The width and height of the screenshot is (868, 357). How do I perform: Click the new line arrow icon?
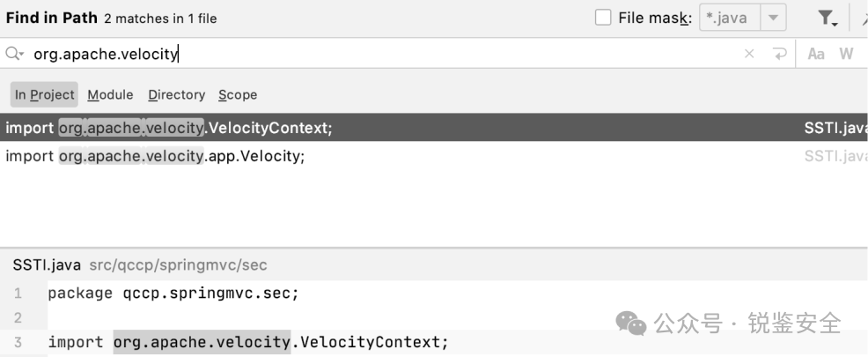tap(779, 54)
